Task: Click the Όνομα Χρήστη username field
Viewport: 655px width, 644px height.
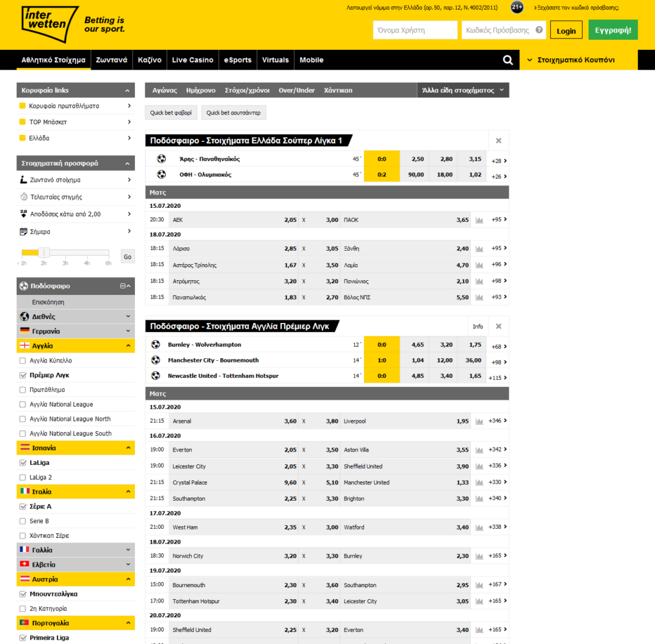Action: (415, 30)
